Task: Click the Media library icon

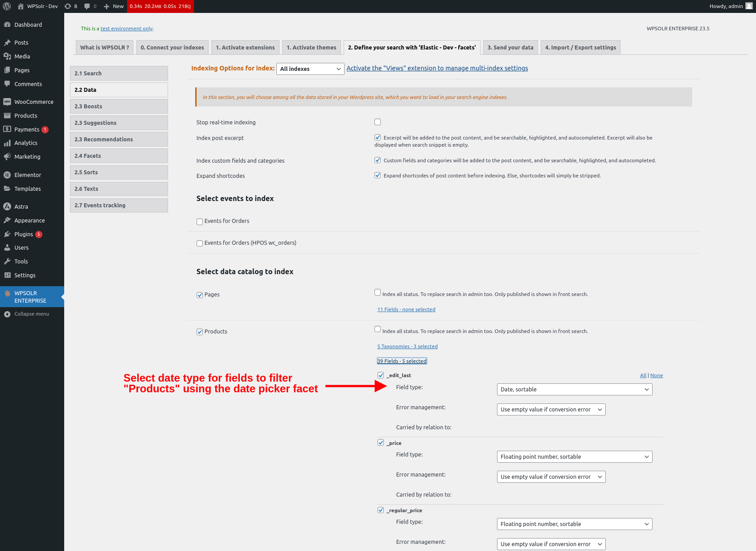Action: point(7,56)
